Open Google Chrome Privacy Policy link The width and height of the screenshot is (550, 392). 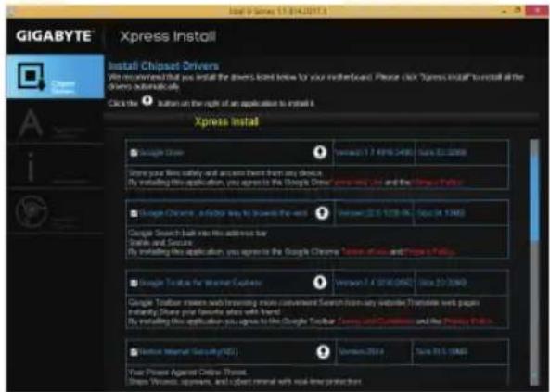coord(428,252)
